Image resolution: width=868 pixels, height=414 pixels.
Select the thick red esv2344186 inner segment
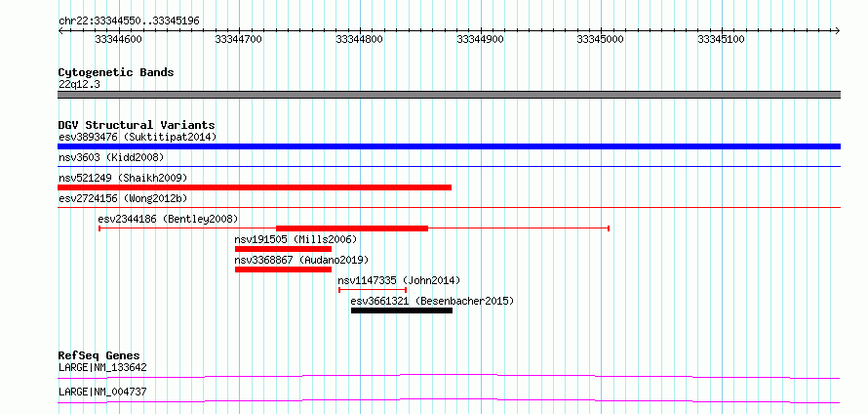tap(352, 228)
